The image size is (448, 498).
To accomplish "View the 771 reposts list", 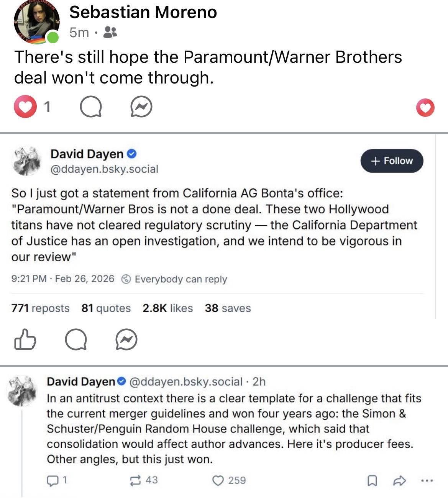I will (x=40, y=308).
